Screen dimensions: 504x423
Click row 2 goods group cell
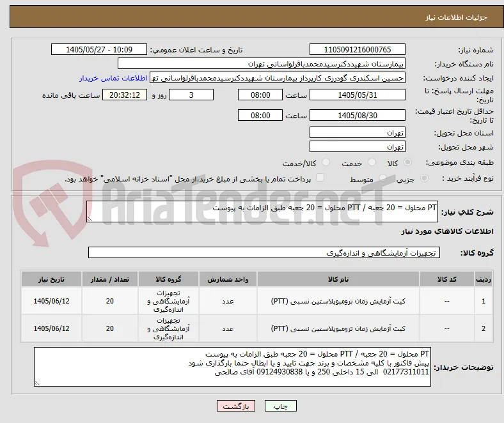pyautogui.click(x=168, y=328)
